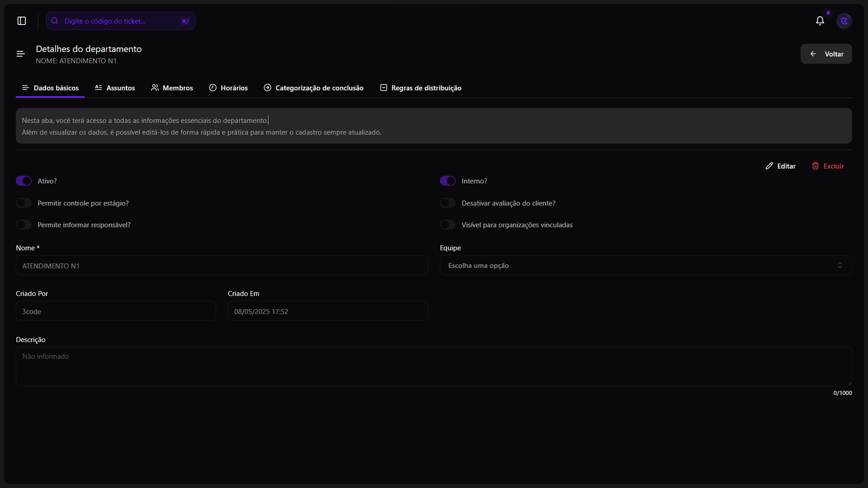868x488 pixels.
Task: Click the Equipe dropdown chevron arrows
Action: 840,266
